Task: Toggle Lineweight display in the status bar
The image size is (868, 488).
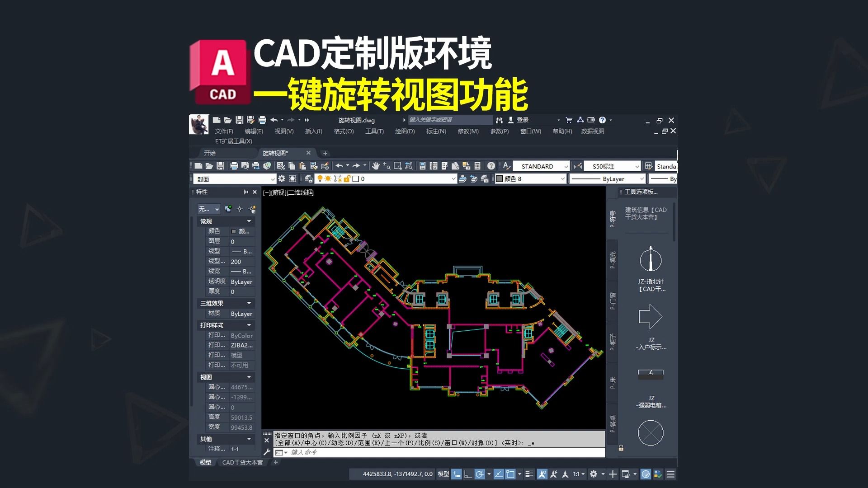Action: click(x=529, y=474)
